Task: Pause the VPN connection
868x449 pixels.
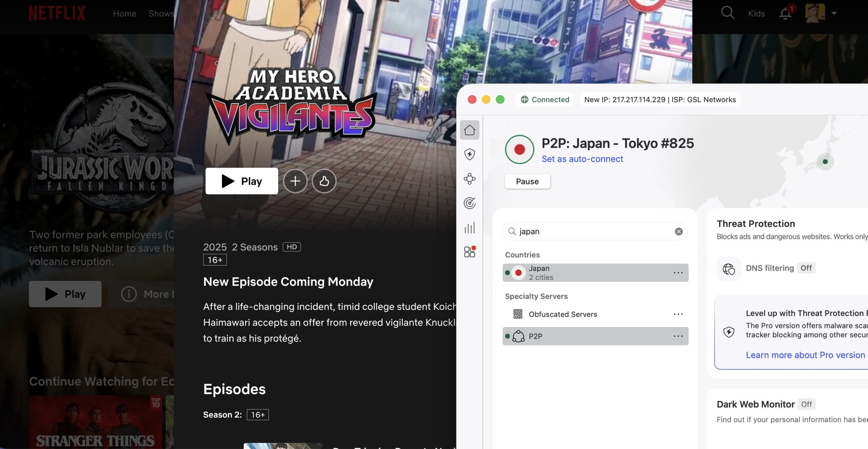Action: click(527, 181)
